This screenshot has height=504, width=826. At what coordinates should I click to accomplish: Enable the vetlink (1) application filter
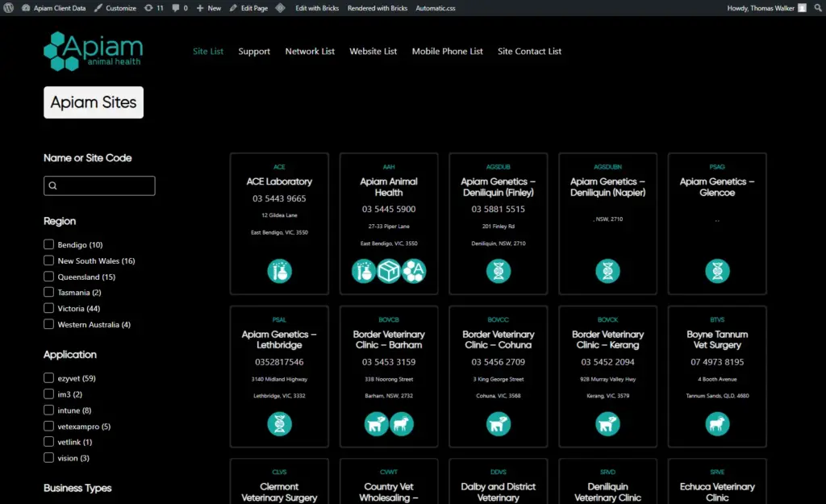[x=48, y=442]
